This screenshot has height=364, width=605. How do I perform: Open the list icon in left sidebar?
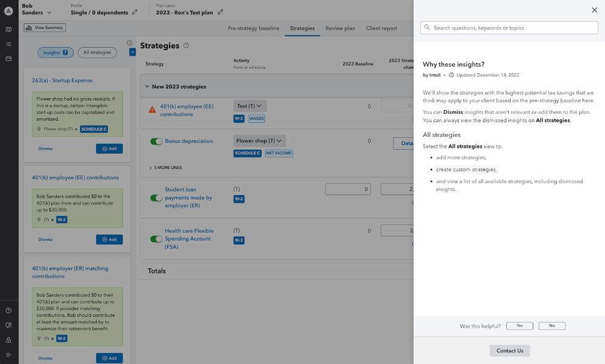8,44
